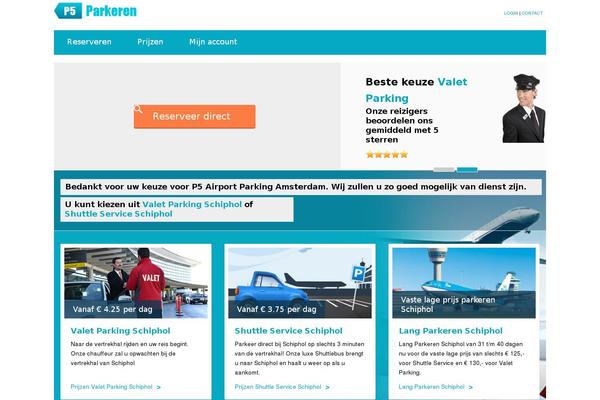
Task: Open the Valet Parking Schiphol inline link
Action: [x=192, y=204]
